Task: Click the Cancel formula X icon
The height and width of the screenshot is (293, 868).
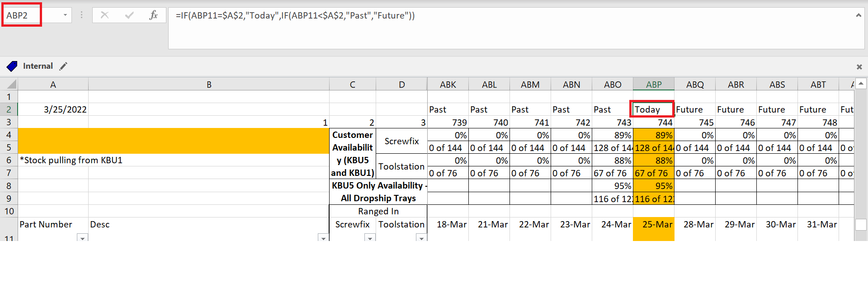Action: pyautogui.click(x=104, y=15)
